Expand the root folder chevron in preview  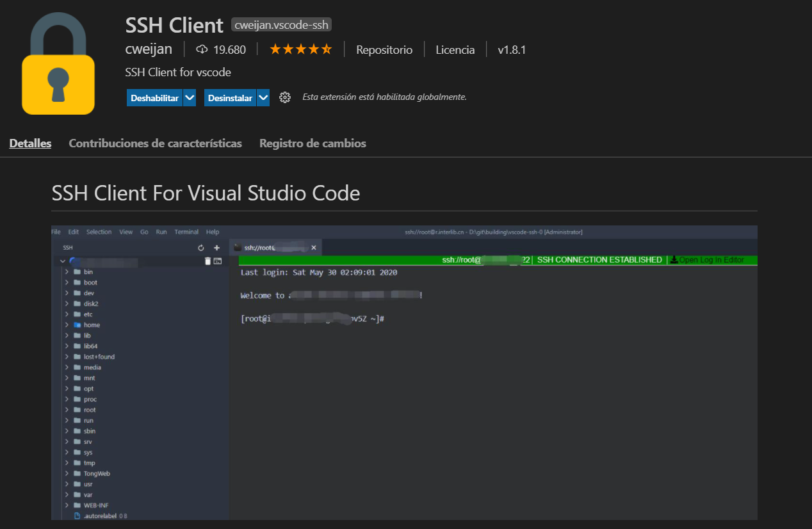(x=67, y=410)
